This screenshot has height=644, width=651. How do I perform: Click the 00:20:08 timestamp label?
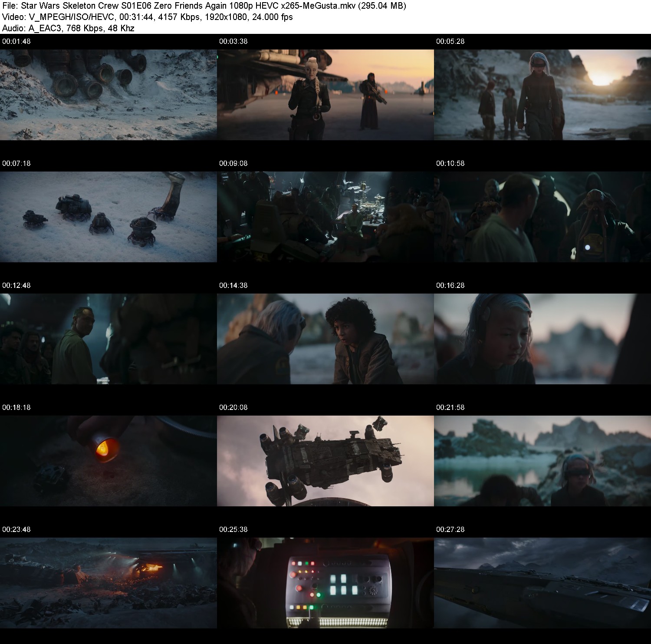(x=233, y=407)
